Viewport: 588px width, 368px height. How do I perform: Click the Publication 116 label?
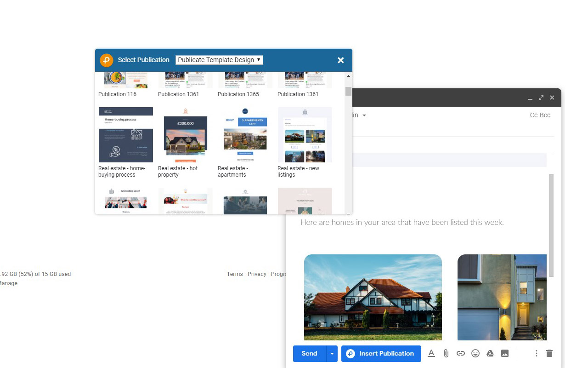(x=118, y=94)
